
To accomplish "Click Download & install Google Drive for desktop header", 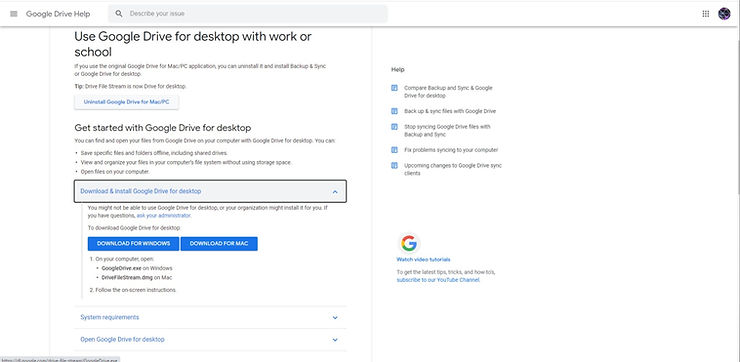I will 210,191.
